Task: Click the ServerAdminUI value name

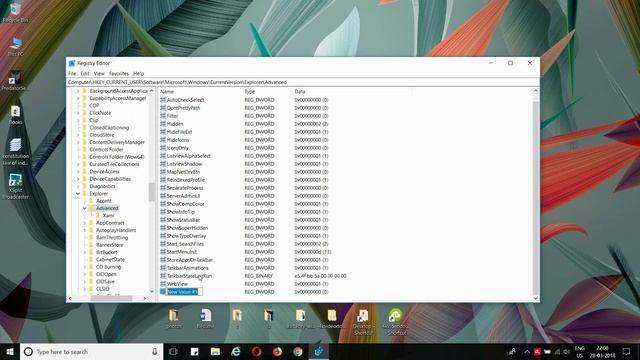Action: (x=183, y=196)
